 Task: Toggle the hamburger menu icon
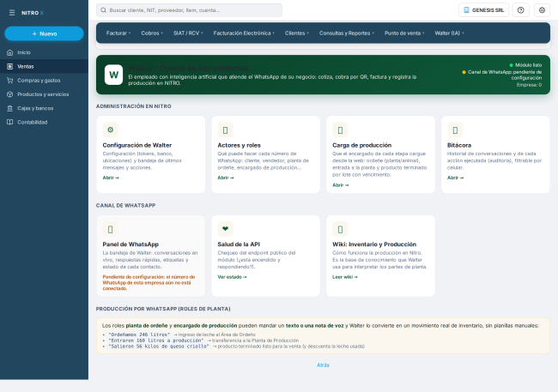pos(12,13)
